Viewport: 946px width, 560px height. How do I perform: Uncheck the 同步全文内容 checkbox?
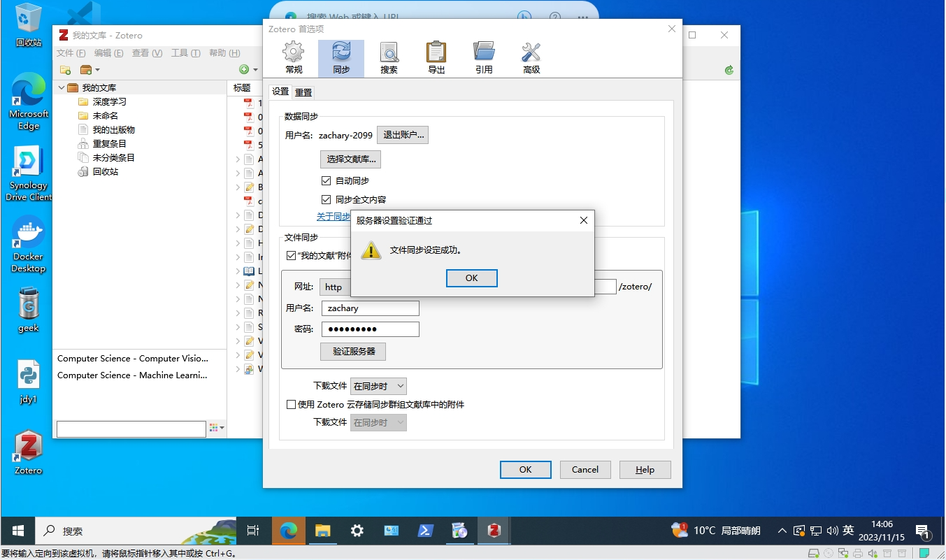coord(326,200)
